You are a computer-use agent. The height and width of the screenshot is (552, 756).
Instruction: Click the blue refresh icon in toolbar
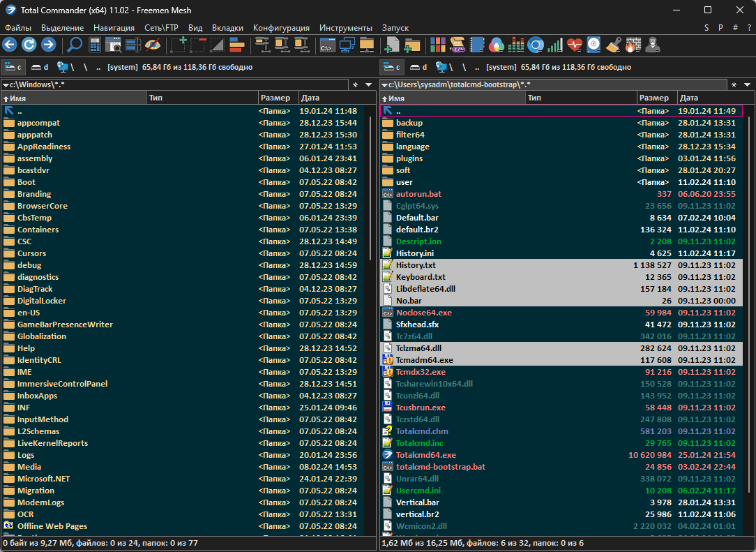pos(29,45)
